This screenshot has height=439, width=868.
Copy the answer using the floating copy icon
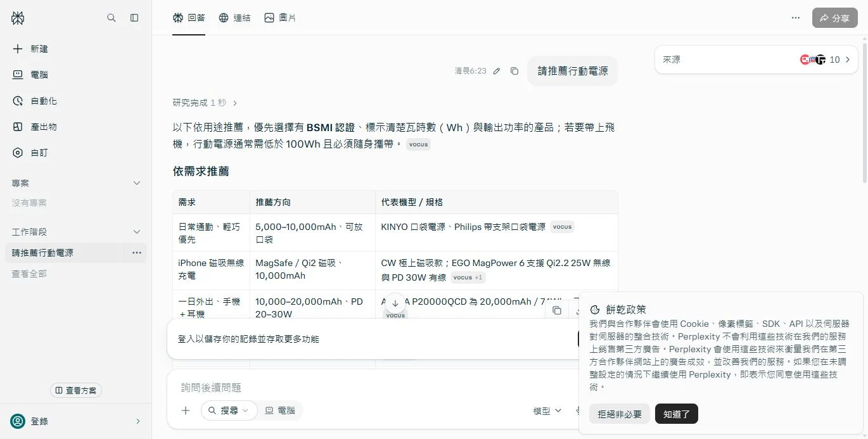[557, 310]
